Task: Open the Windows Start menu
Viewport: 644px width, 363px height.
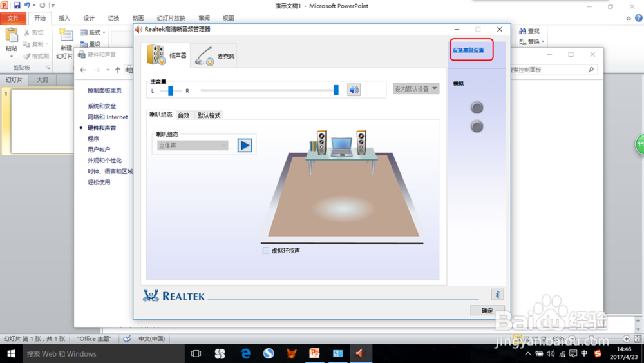Action: tap(11, 353)
